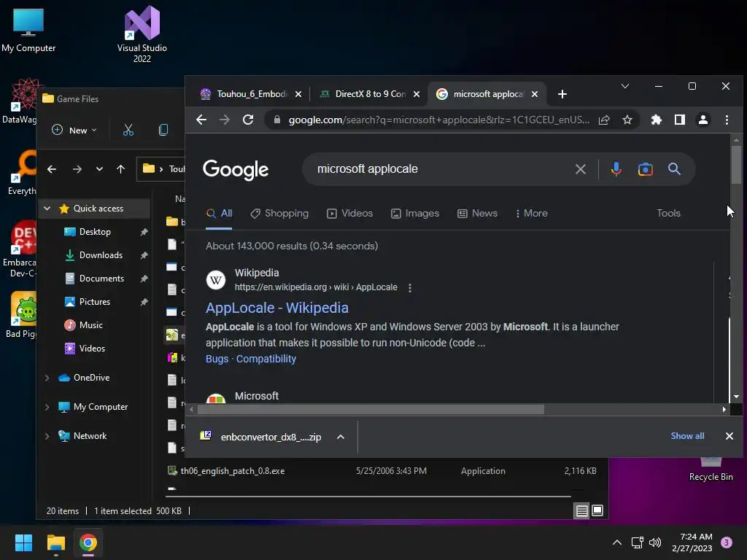Select the Shopping search filter
Image resolution: width=747 pixels, height=560 pixels.
279,214
